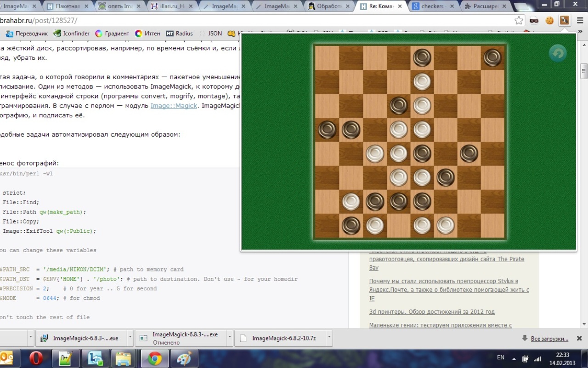Image resolution: width=588 pixels, height=368 pixels.
Task: Click the page's vertical scrollbar thumb
Action: pos(584,71)
